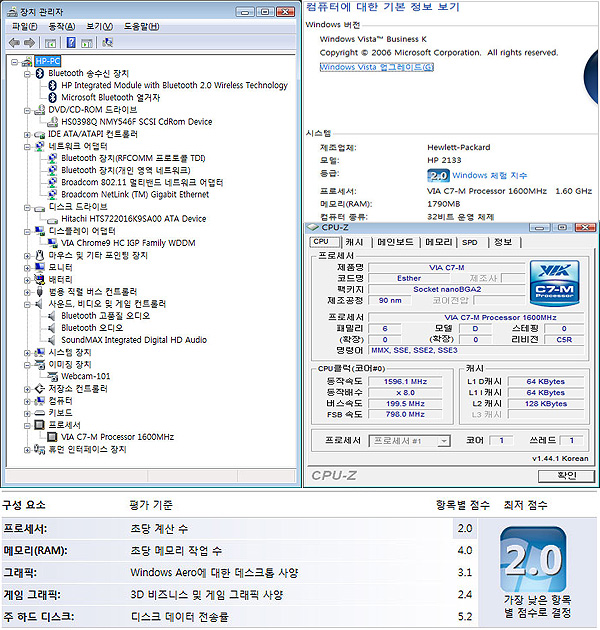Click the monitor icon beside 모니터
Screen dimensions: 600x630
coord(39,267)
